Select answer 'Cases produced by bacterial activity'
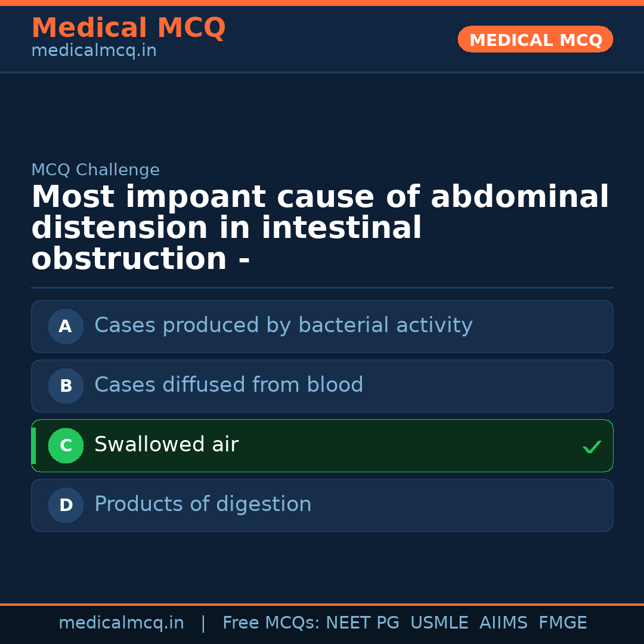Screen dimensions: 644x644 (283, 326)
